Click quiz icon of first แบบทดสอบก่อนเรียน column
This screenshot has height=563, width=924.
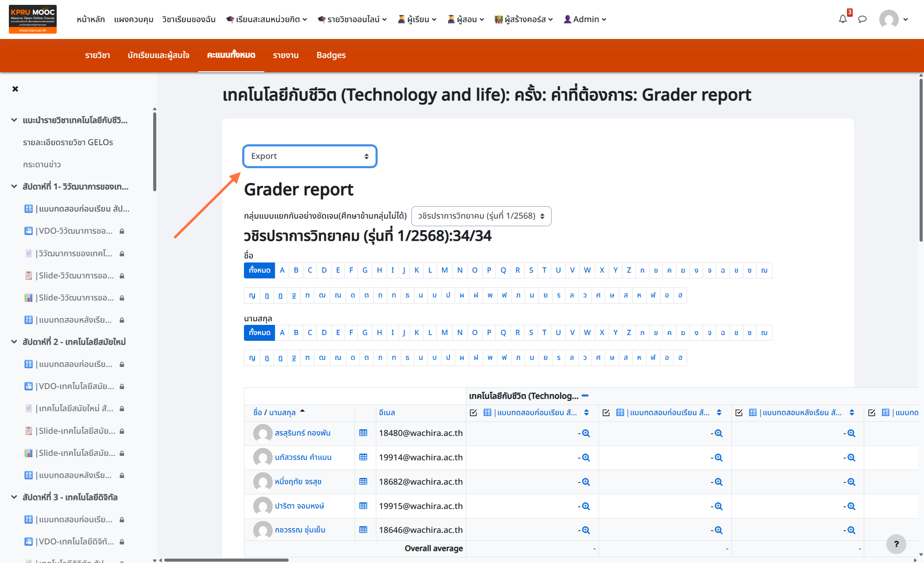(x=487, y=413)
